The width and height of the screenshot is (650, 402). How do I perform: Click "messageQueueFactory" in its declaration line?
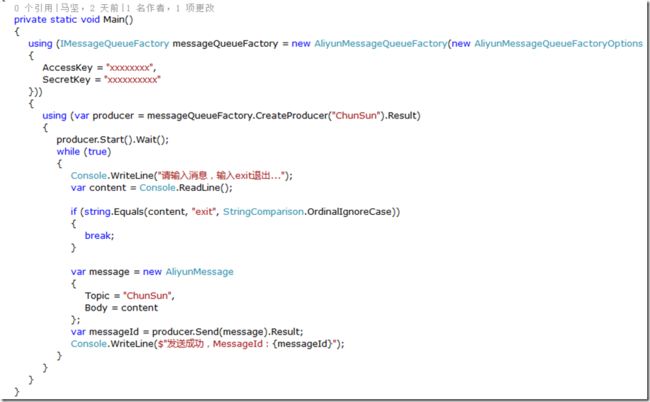pos(225,44)
